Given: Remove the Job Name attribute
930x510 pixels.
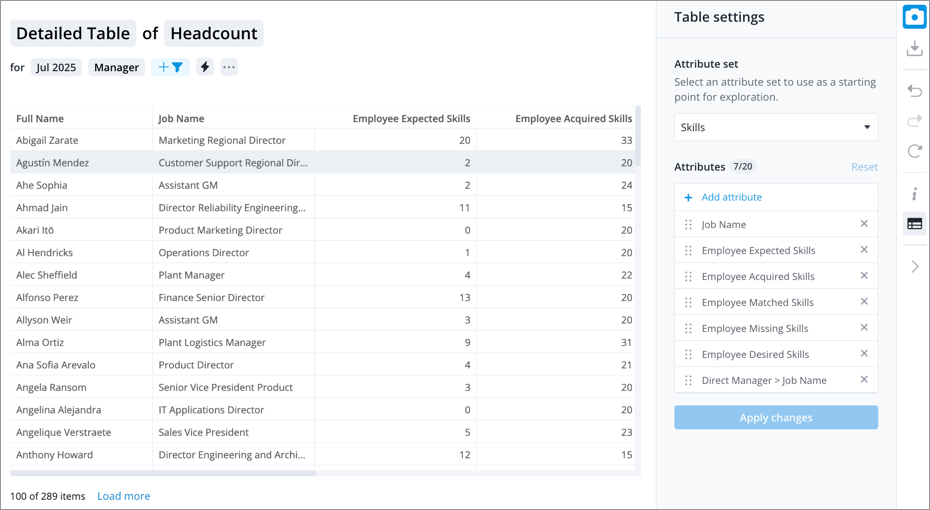Looking at the screenshot, I should coord(864,224).
